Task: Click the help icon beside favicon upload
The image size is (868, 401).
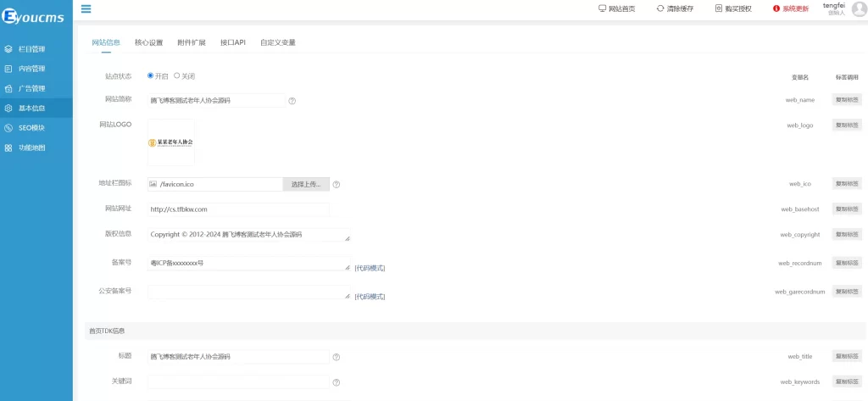Action: (x=337, y=184)
